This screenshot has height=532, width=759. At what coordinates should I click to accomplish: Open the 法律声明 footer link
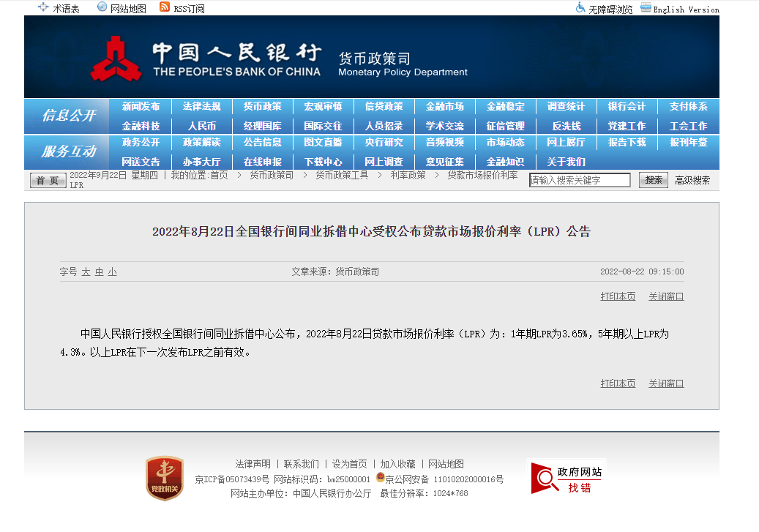tap(253, 464)
